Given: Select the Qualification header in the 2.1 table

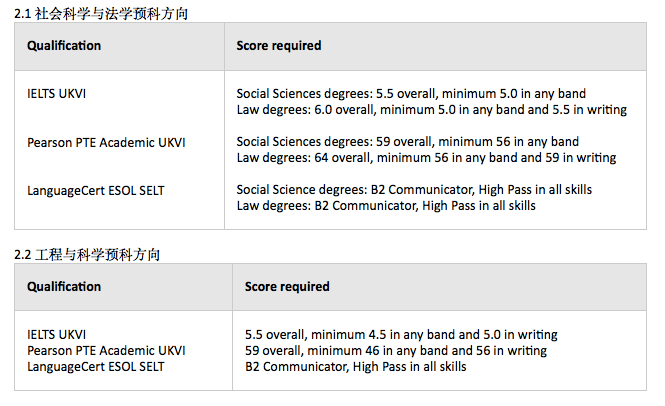Looking at the screenshot, I should pyautogui.click(x=64, y=46).
